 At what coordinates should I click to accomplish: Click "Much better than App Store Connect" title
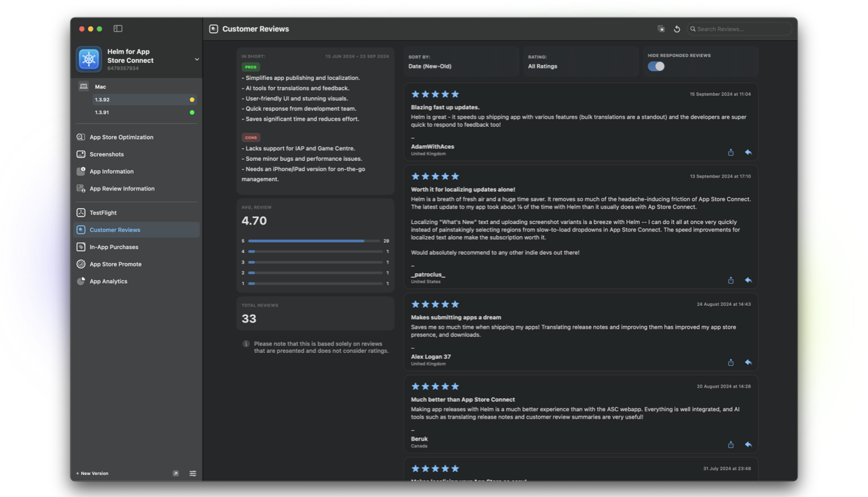coord(463,399)
